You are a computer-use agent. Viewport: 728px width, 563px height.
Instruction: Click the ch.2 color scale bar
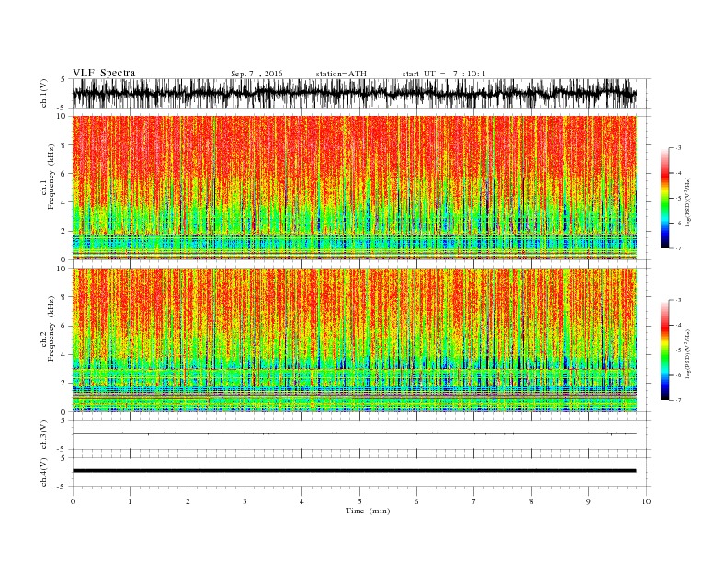(x=665, y=350)
